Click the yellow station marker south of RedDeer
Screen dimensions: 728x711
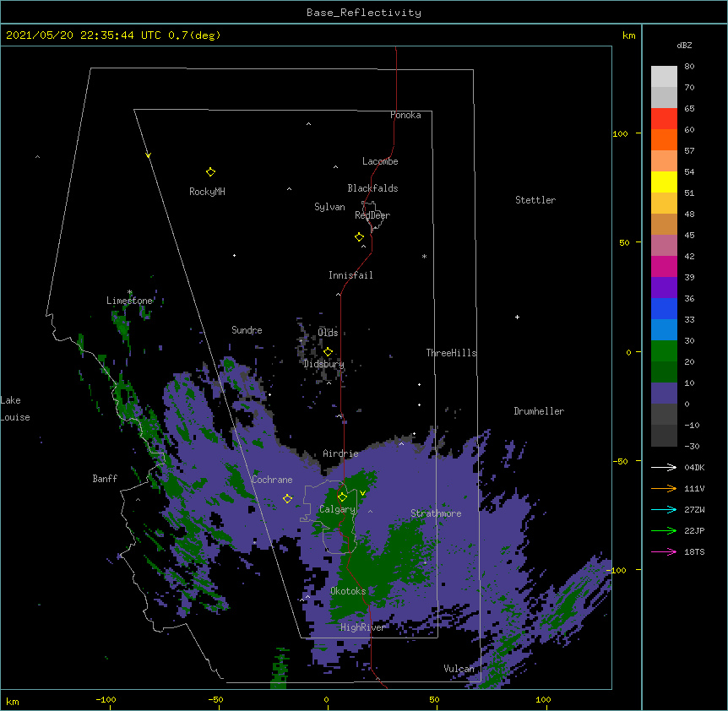359,237
